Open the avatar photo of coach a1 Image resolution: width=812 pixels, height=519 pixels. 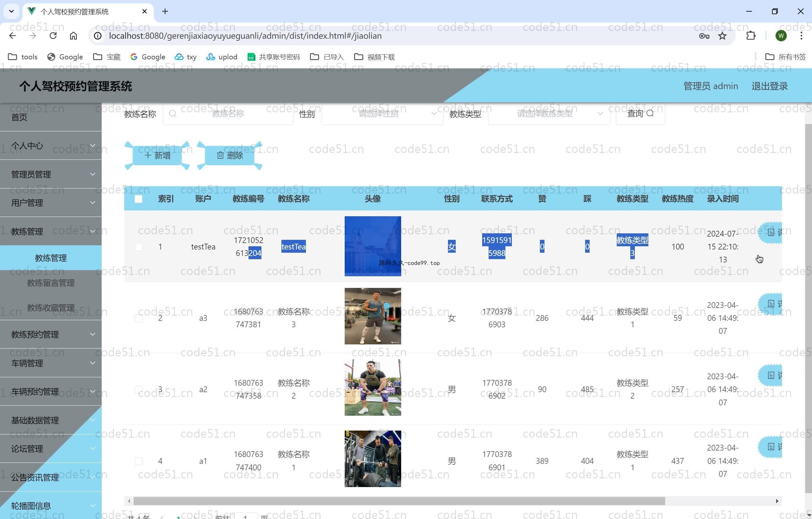373,459
